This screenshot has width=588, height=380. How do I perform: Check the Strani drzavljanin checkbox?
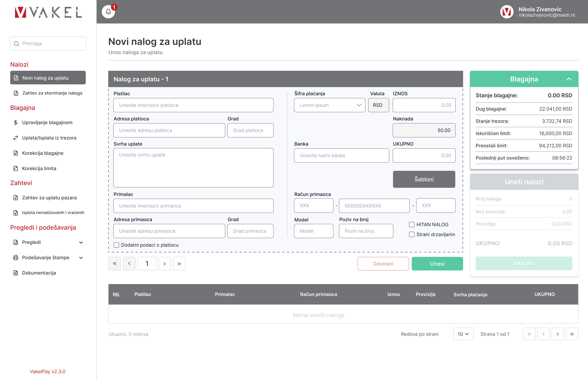(x=412, y=234)
